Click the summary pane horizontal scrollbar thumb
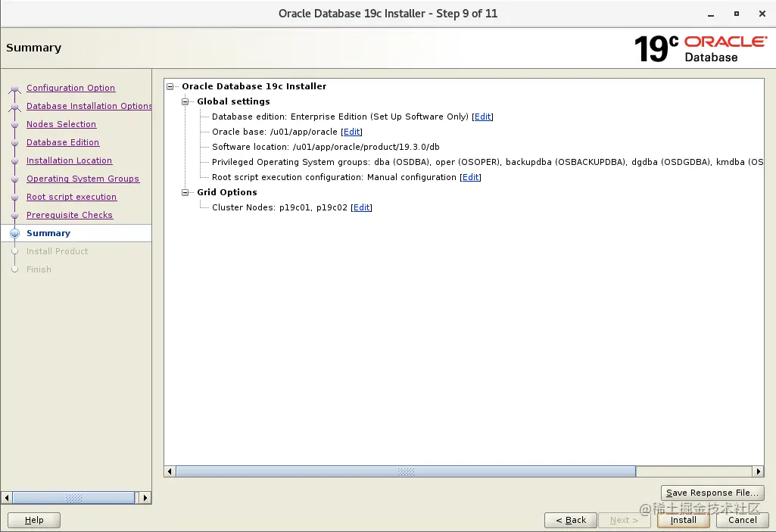776x532 pixels. [406, 471]
